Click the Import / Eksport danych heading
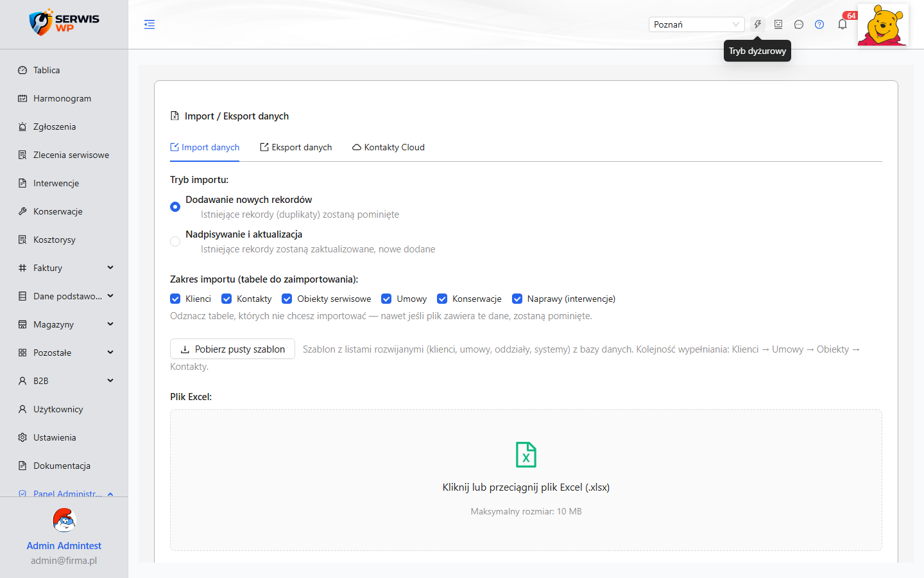This screenshot has width=924, height=578. click(x=237, y=116)
